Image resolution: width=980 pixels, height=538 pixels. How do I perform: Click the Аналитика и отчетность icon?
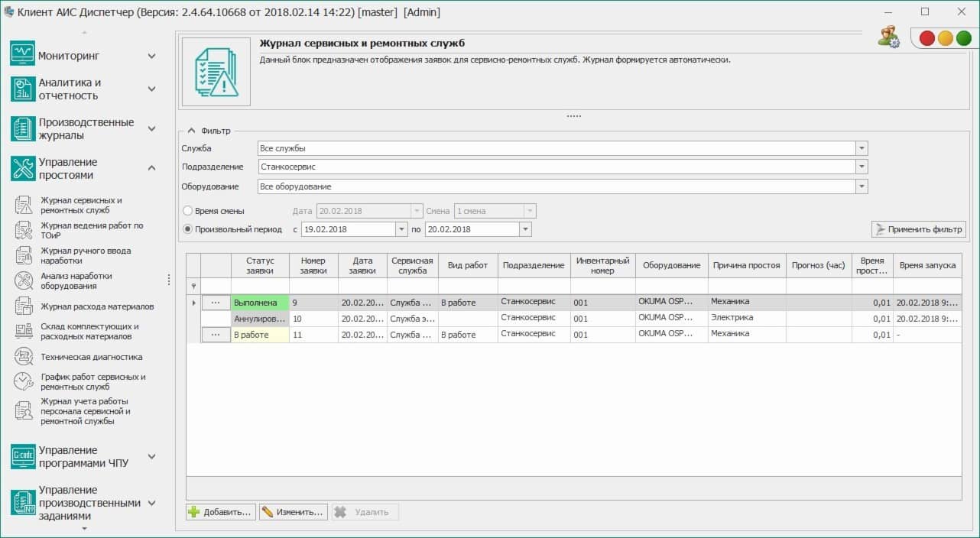23,89
